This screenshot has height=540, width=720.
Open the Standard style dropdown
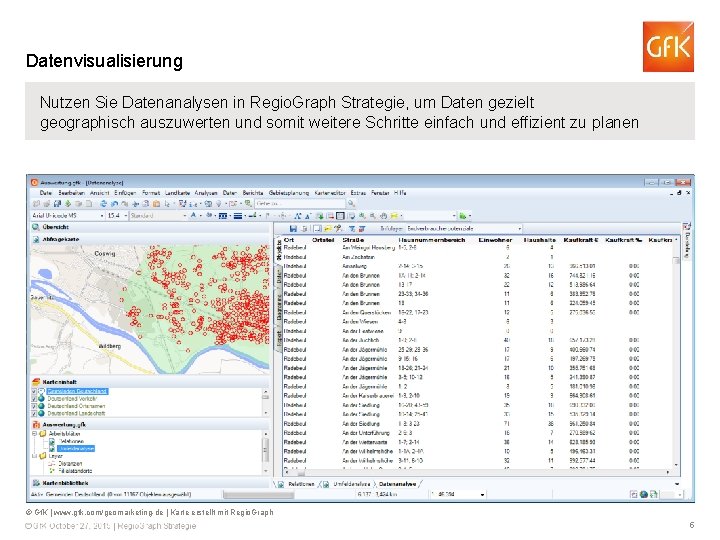click(x=185, y=215)
